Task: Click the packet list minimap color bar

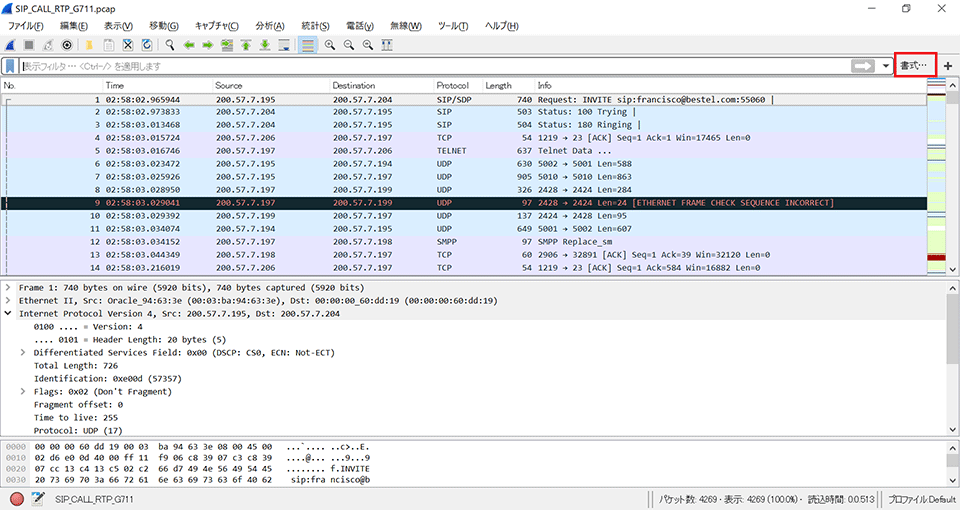Action: 937,176
